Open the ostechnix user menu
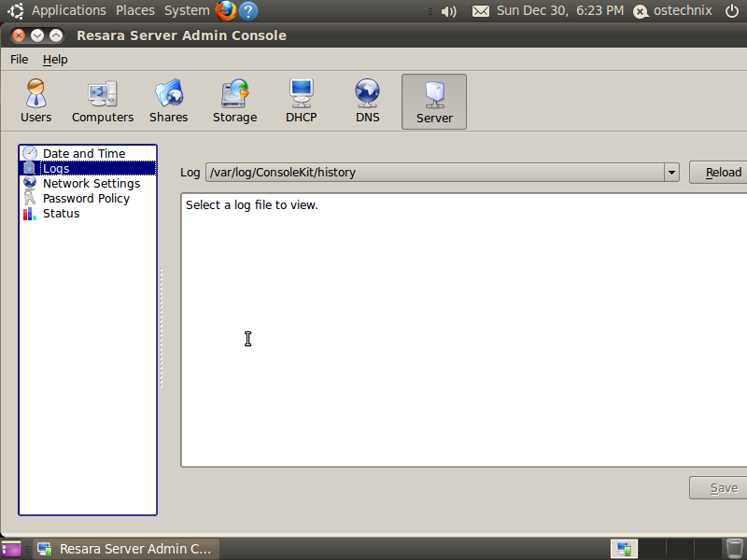Screen dimensions: 747x560 click(x=672, y=10)
